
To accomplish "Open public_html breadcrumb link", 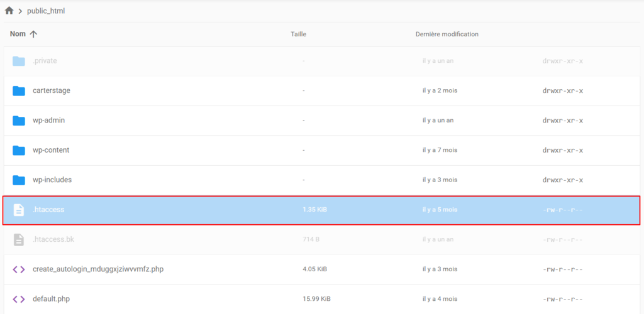I will (46, 11).
